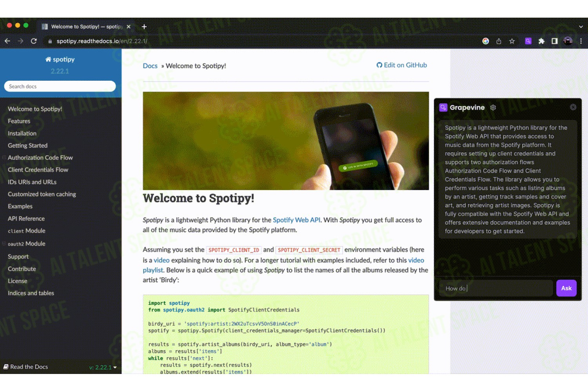Click the address bar URL spotipy.readthedocs.io
Image resolution: width=588 pixels, height=392 pixels.
pos(102,41)
